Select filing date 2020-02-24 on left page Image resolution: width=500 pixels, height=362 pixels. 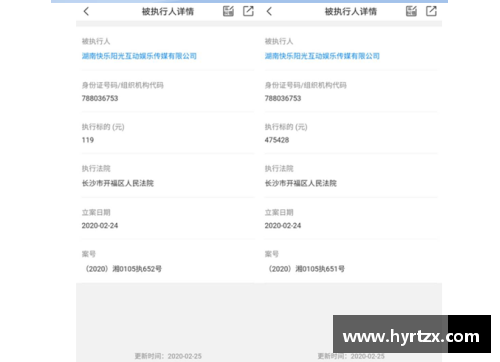point(100,226)
